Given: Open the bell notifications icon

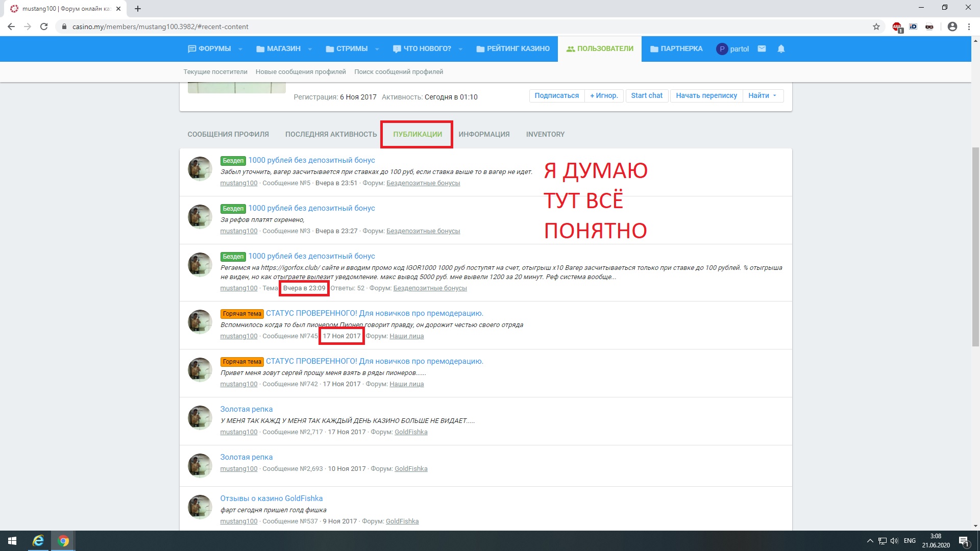Looking at the screenshot, I should point(781,49).
